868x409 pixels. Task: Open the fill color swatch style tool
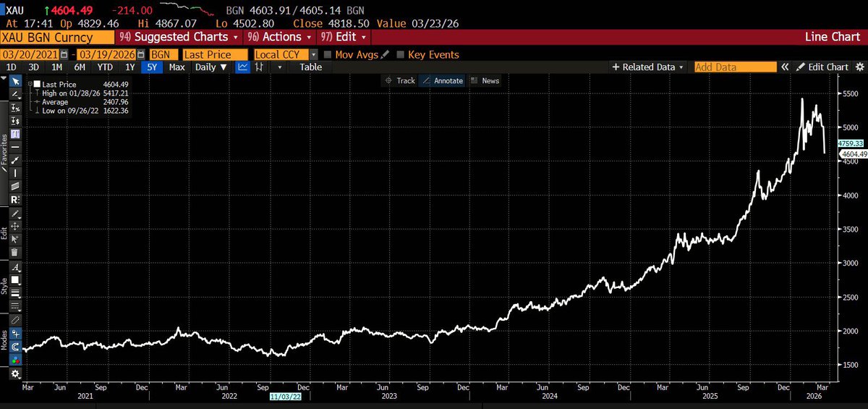coord(16,281)
